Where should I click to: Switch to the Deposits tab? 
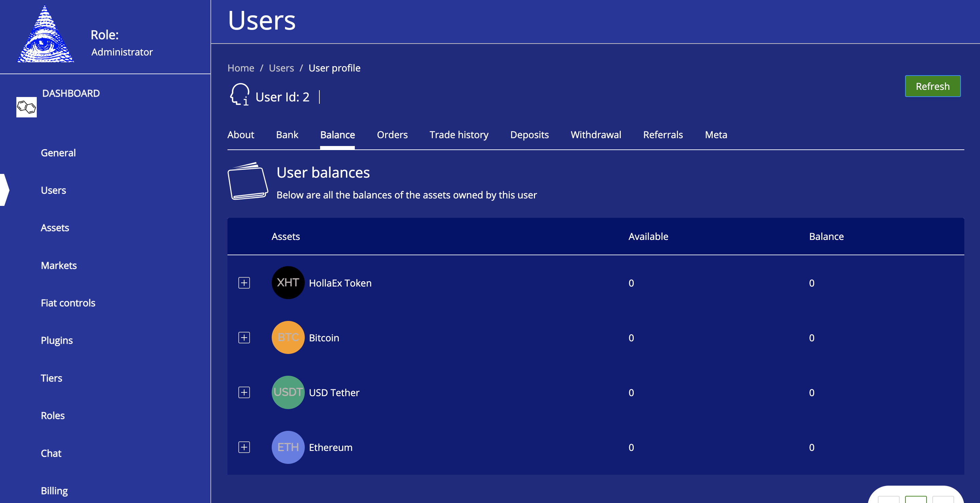(x=529, y=134)
